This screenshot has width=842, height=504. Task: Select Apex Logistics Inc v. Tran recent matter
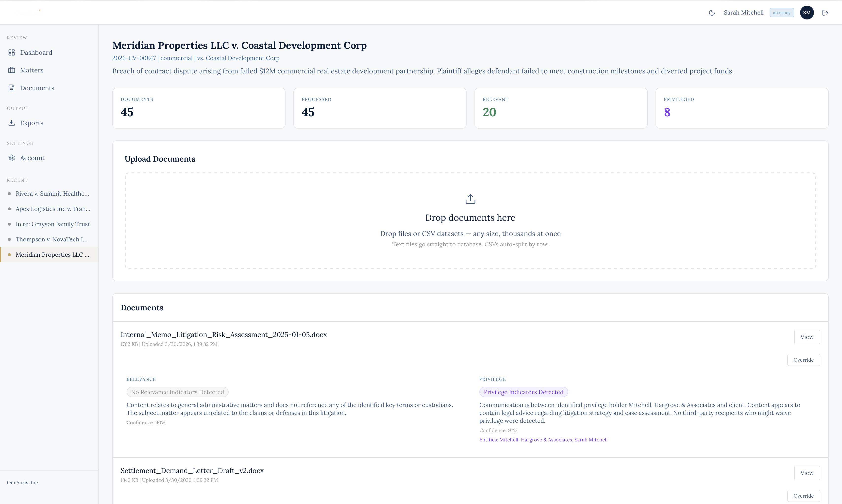tap(53, 209)
